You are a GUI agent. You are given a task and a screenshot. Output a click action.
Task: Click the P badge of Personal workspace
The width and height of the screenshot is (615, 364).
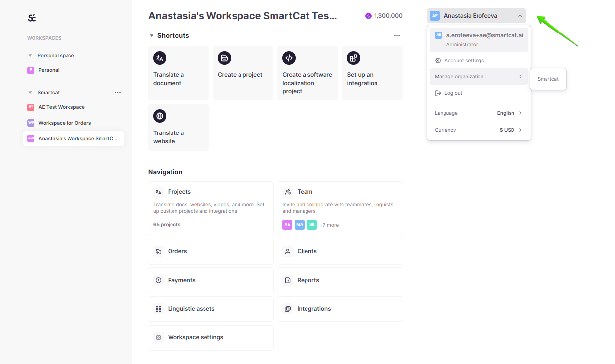[31, 70]
